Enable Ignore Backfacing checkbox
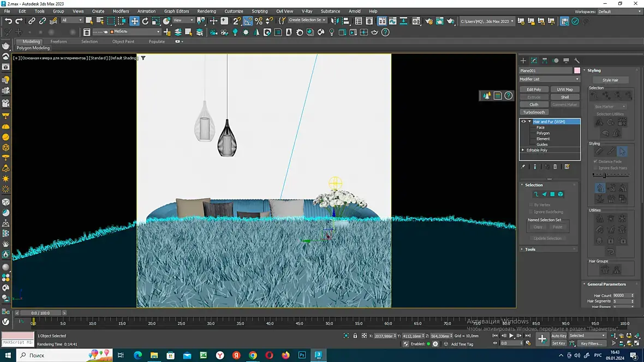This screenshot has width=644, height=362. pyautogui.click(x=530, y=212)
